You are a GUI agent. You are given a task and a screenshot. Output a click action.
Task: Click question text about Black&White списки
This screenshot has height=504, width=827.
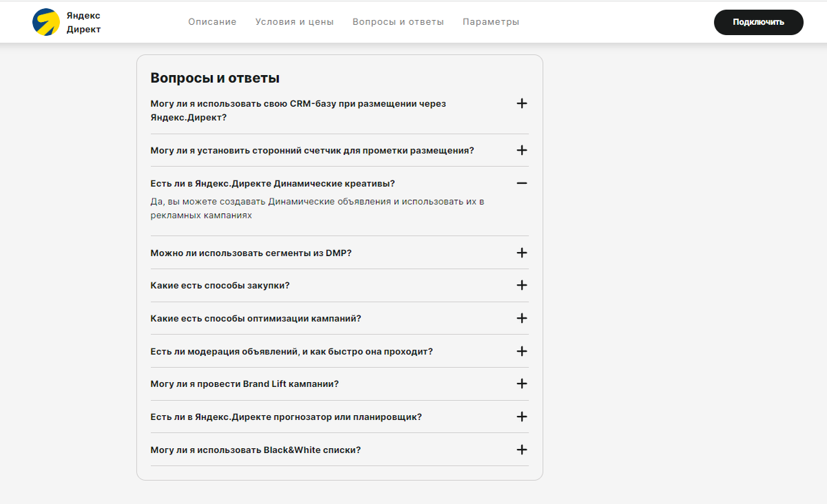(256, 450)
